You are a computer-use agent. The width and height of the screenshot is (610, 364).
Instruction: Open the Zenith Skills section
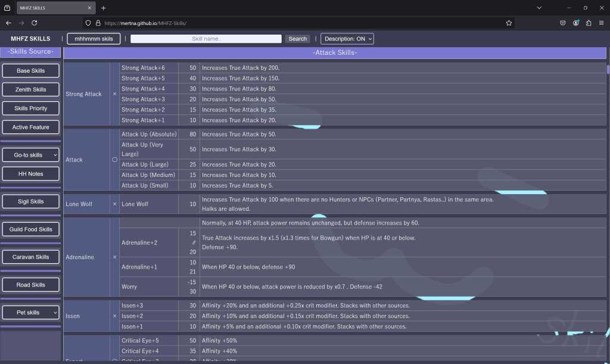click(x=31, y=89)
